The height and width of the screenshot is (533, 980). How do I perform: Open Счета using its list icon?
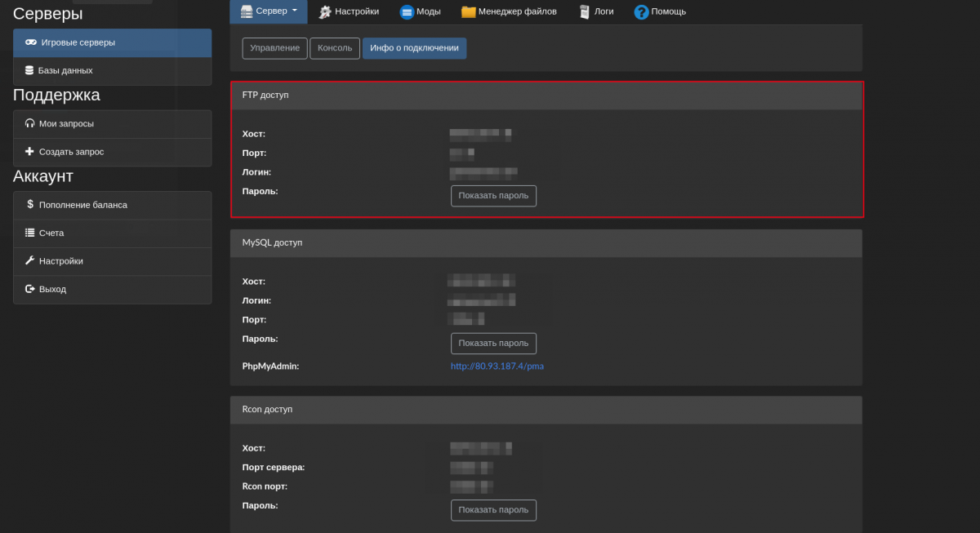[30, 233]
